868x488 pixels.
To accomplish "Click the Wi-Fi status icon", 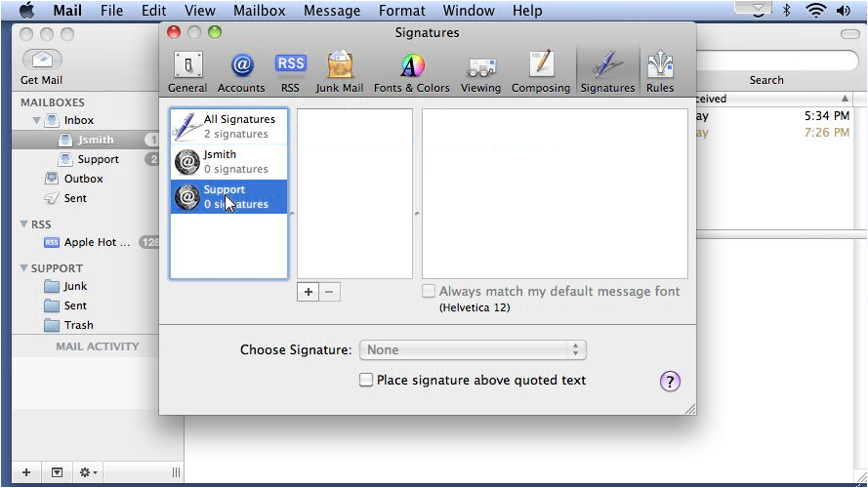I will [x=815, y=10].
